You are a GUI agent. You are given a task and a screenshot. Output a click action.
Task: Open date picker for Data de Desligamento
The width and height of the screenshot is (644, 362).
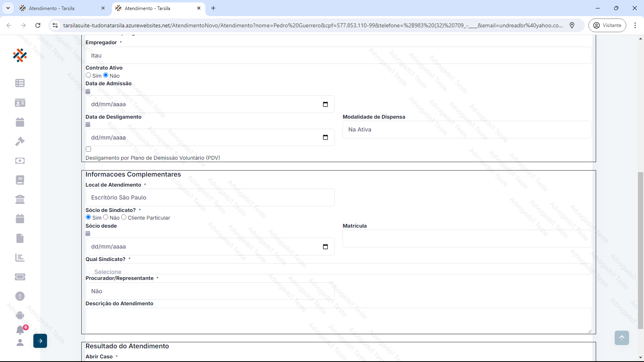coord(325,138)
